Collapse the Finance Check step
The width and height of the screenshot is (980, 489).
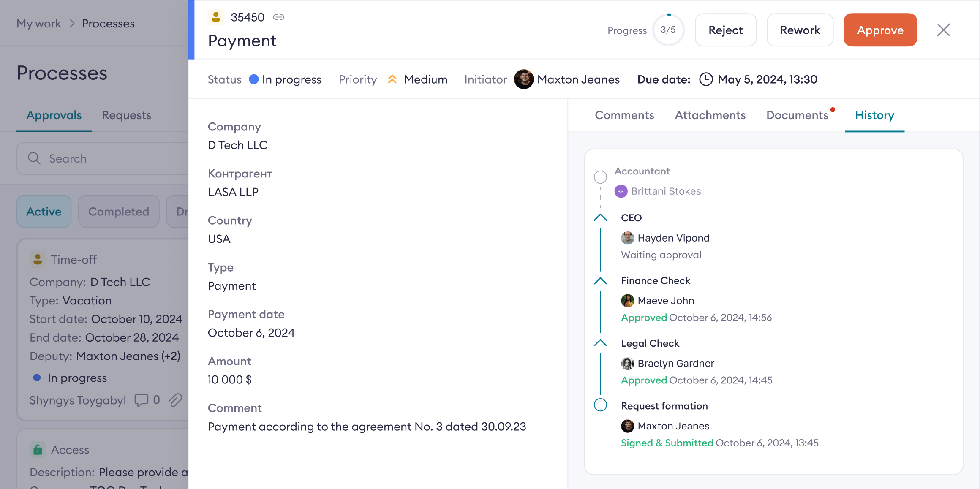click(x=600, y=281)
